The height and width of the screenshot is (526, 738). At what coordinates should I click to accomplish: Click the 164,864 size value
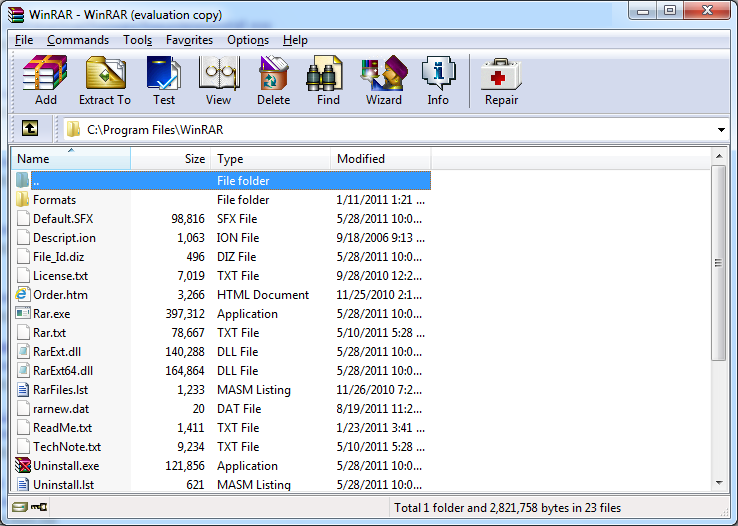click(185, 371)
